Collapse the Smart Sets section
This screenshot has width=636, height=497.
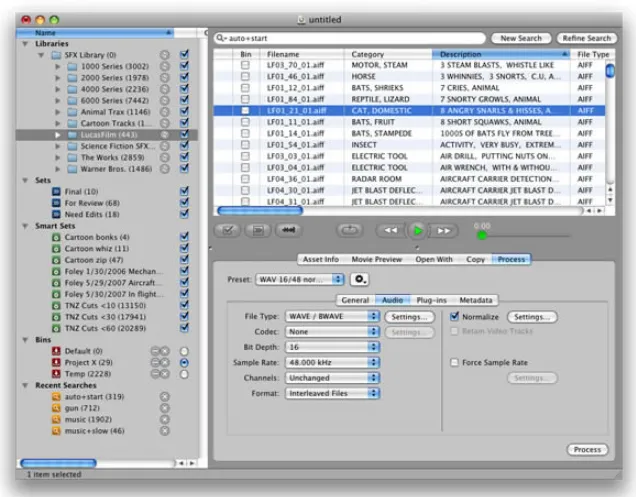tap(25, 226)
